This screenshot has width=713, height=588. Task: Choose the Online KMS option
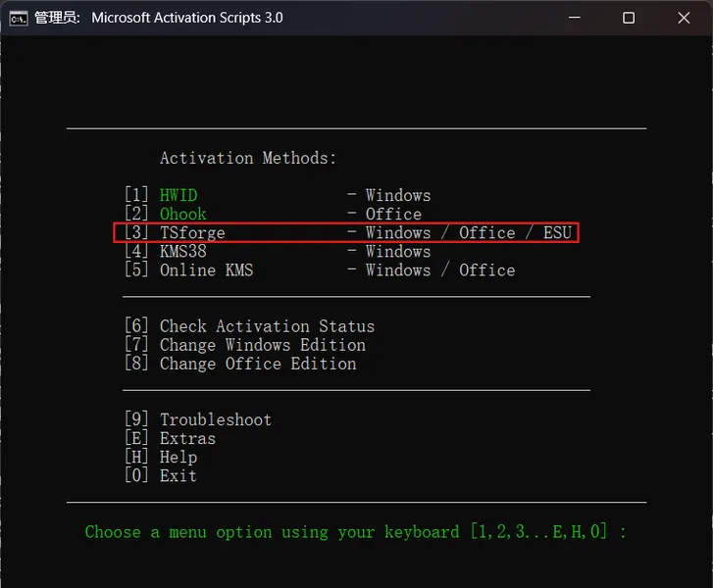(206, 269)
